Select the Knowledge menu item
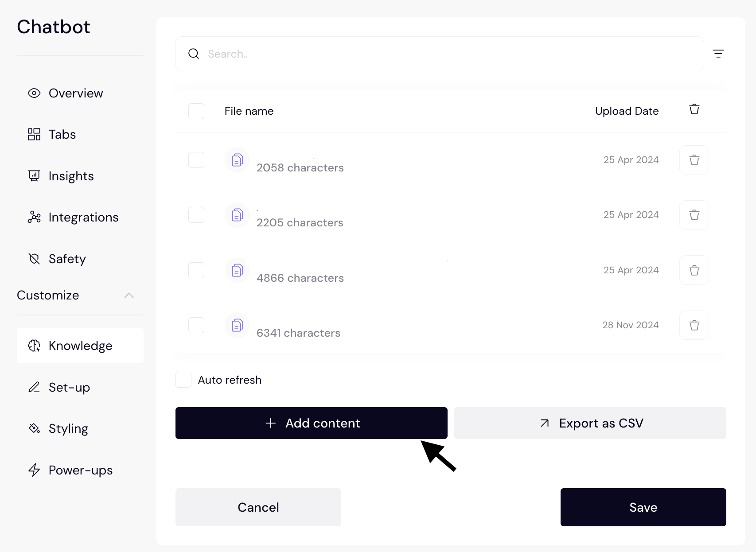756x552 pixels. (x=80, y=346)
